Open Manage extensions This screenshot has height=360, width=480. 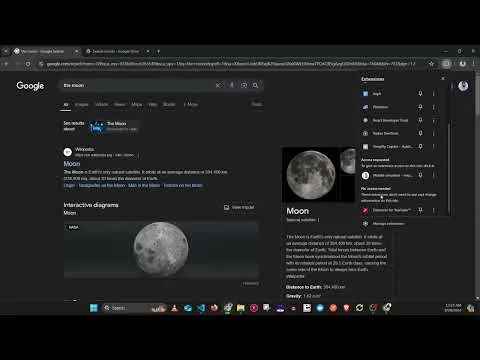point(384,223)
